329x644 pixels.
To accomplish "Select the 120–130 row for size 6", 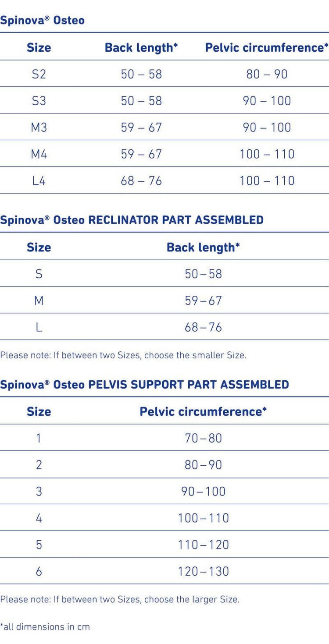I will click(203, 571).
